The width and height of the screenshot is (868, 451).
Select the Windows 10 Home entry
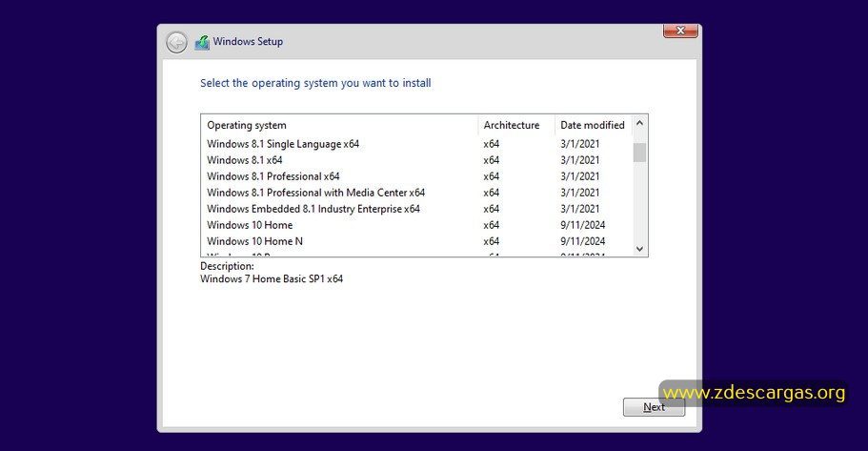(x=417, y=225)
